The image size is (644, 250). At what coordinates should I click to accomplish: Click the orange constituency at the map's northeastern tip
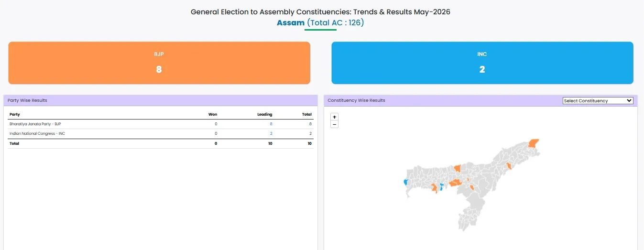click(534, 143)
